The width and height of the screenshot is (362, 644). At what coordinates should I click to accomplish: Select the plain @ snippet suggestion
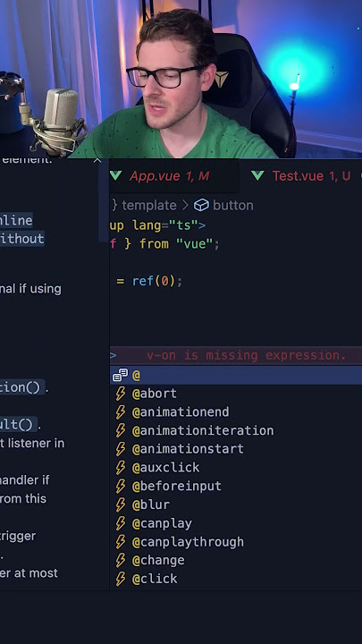tap(236, 375)
